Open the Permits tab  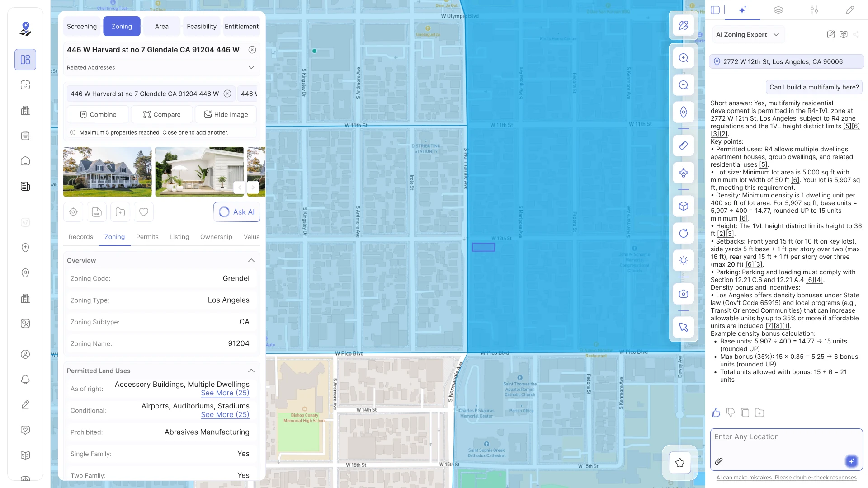(147, 237)
